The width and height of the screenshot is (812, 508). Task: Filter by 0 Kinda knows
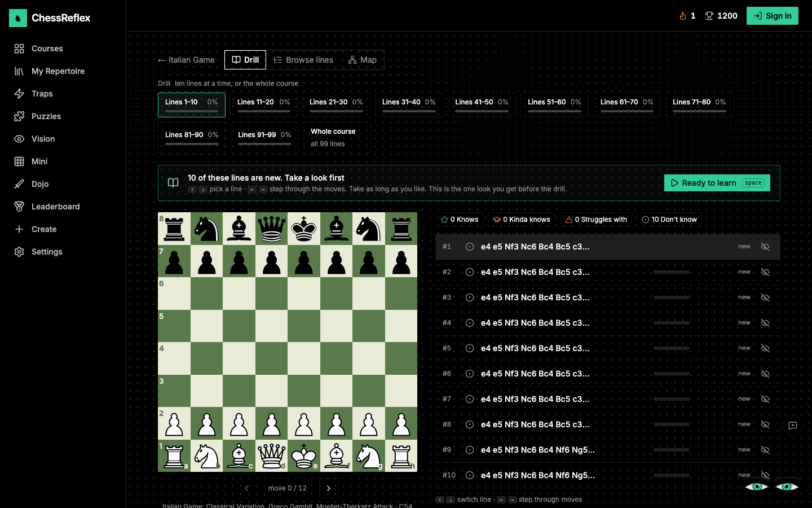[x=522, y=220]
